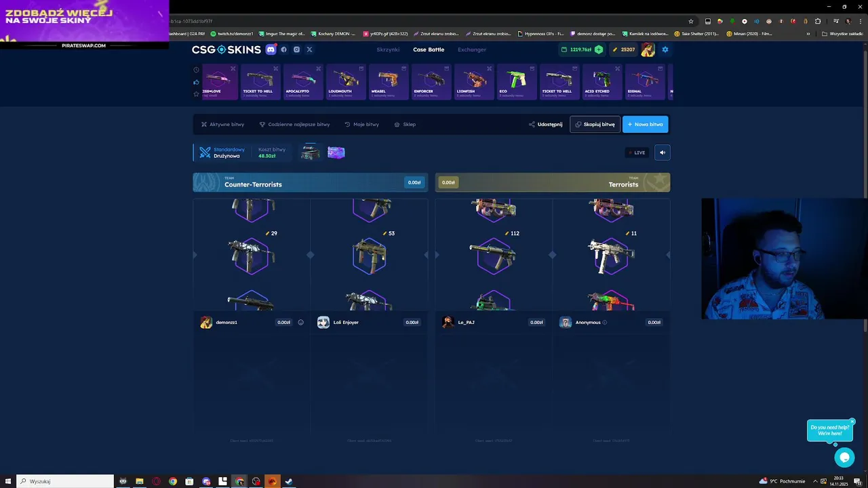Open File Explorer from the taskbar
868x488 pixels.
pyautogui.click(x=140, y=481)
